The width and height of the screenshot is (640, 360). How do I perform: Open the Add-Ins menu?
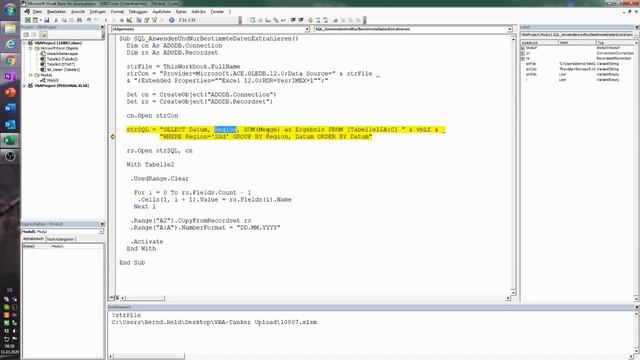198,12
